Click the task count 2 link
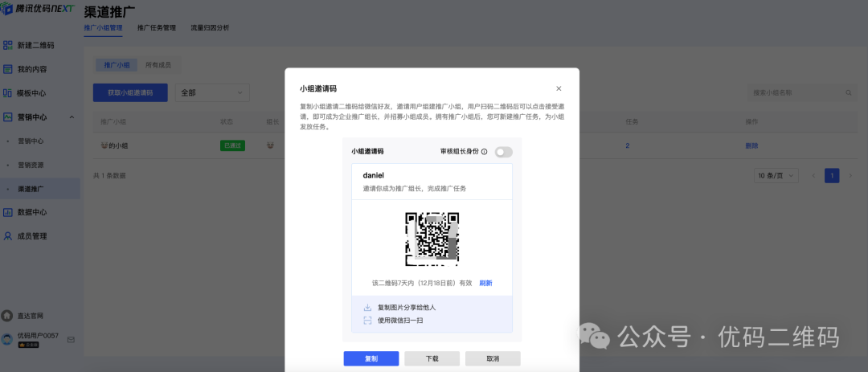 click(x=628, y=145)
